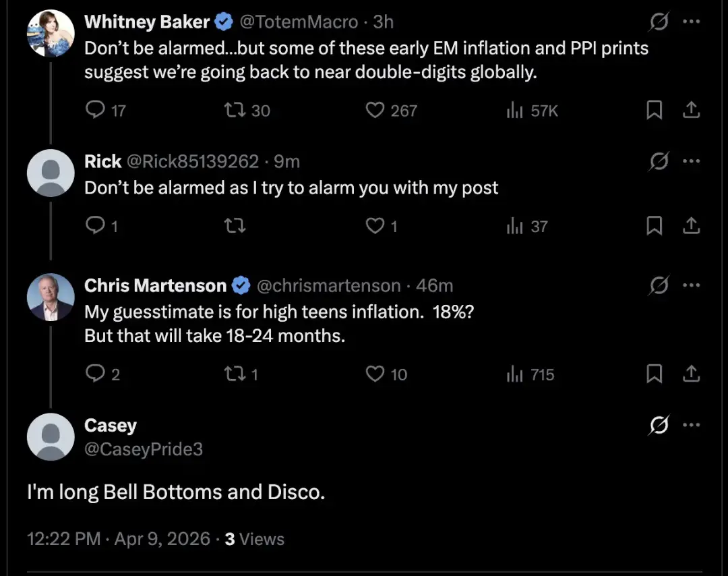The image size is (728, 576).
Task: Click Casey's default avatar
Action: click(51, 436)
